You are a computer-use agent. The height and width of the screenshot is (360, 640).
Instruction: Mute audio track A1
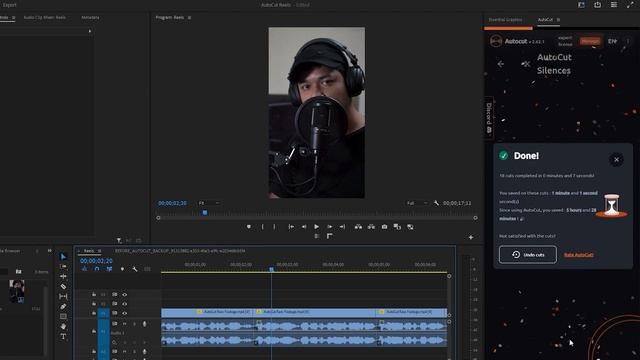(124, 324)
